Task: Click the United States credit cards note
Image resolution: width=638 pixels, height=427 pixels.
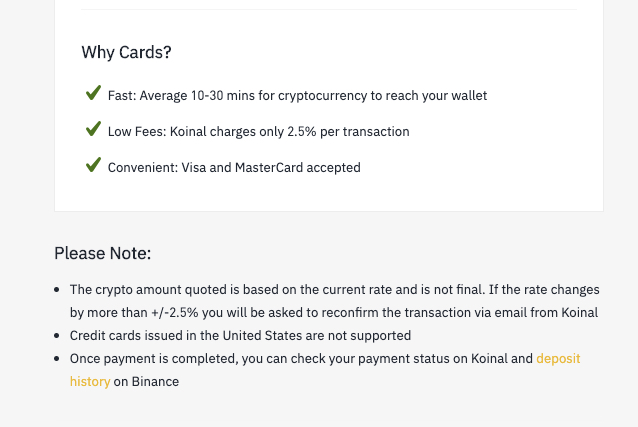Action: [x=240, y=336]
